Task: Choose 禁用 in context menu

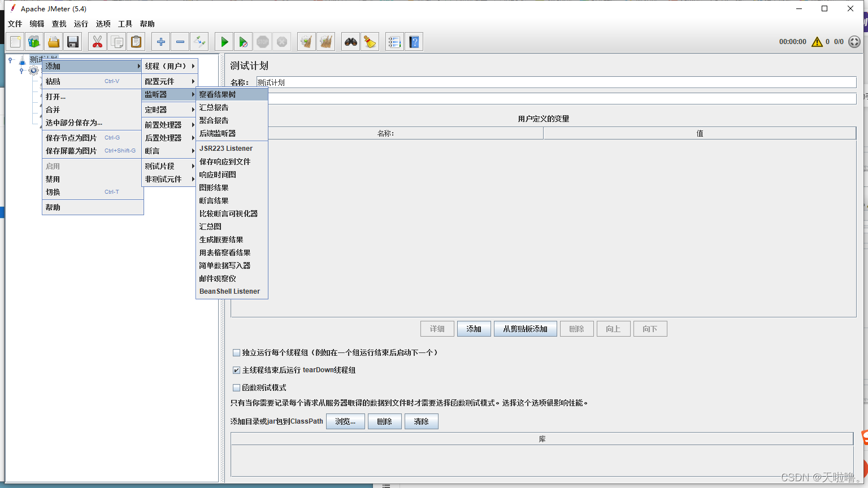Action: click(93, 179)
